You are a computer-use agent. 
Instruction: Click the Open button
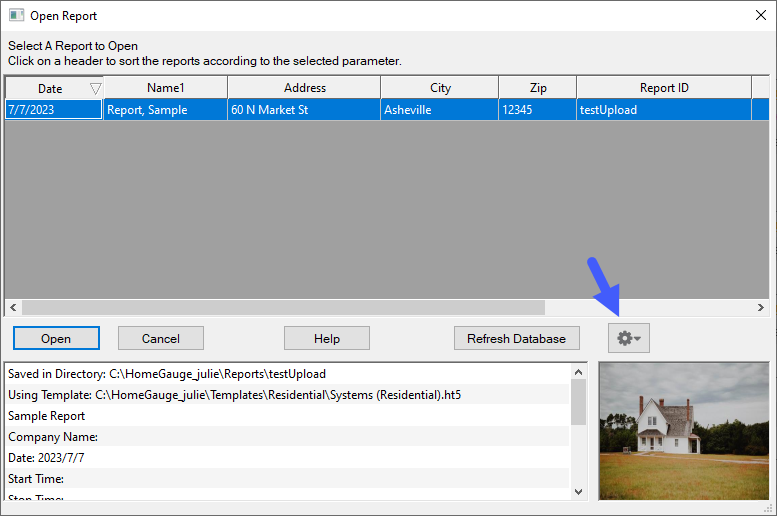(x=56, y=338)
